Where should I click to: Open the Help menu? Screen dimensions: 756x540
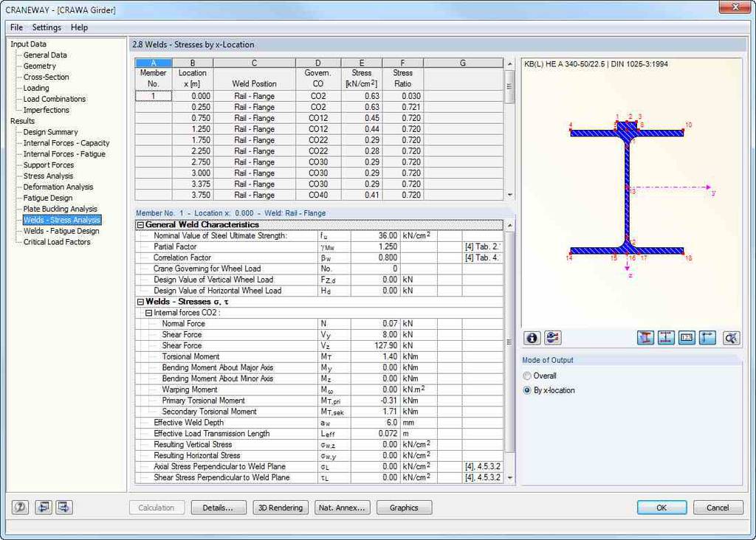click(x=79, y=27)
